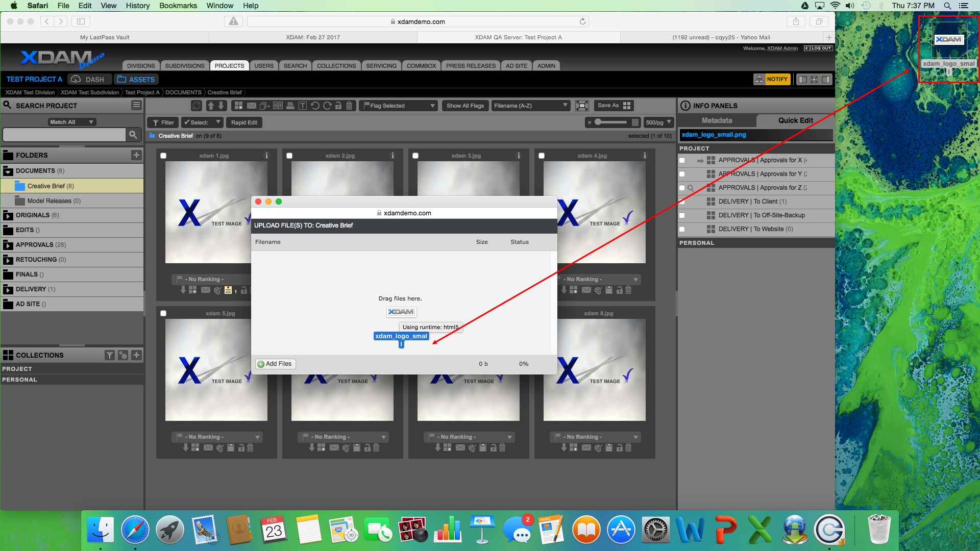Click the toolbar trash delete icon
The height and width of the screenshot is (551, 980).
click(x=349, y=106)
